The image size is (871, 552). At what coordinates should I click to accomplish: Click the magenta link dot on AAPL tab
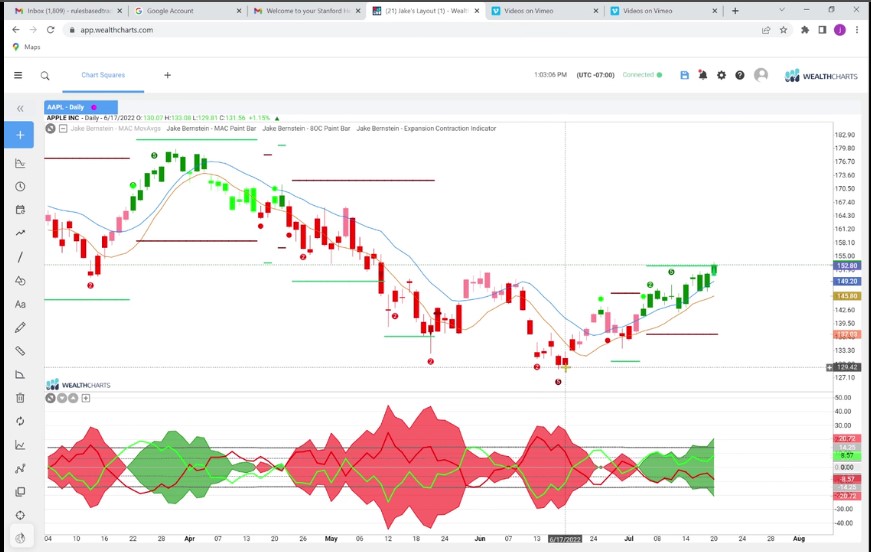point(94,107)
